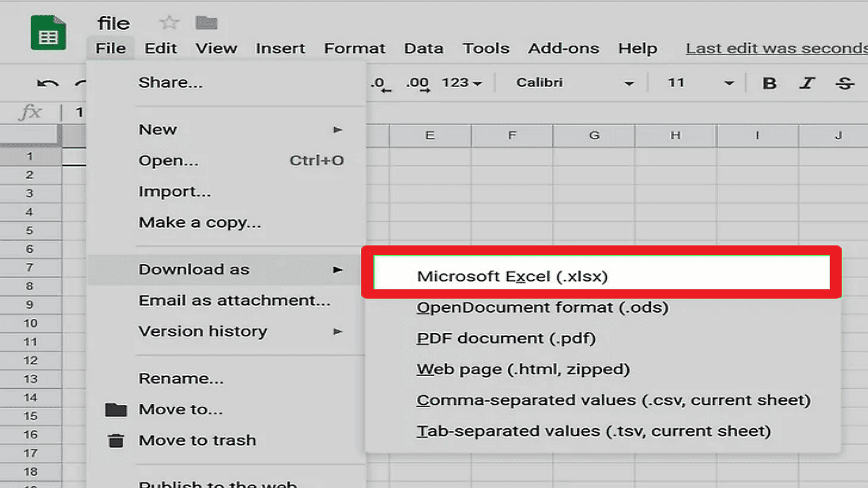Expand the Download as submenu
The width and height of the screenshot is (868, 488).
[226, 269]
